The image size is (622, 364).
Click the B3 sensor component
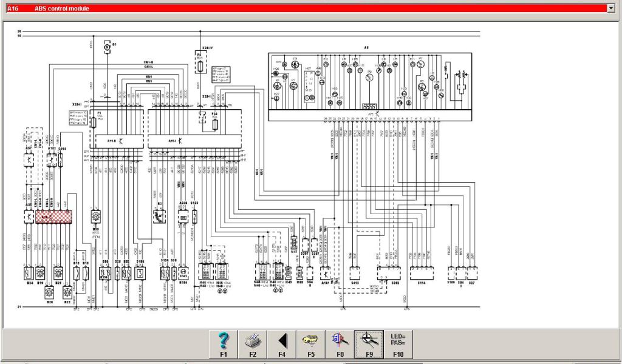(x=159, y=216)
